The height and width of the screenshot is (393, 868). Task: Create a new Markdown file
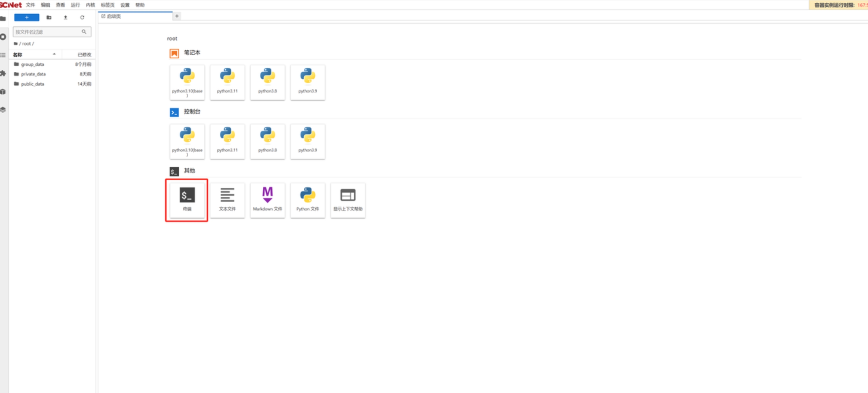coord(267,200)
